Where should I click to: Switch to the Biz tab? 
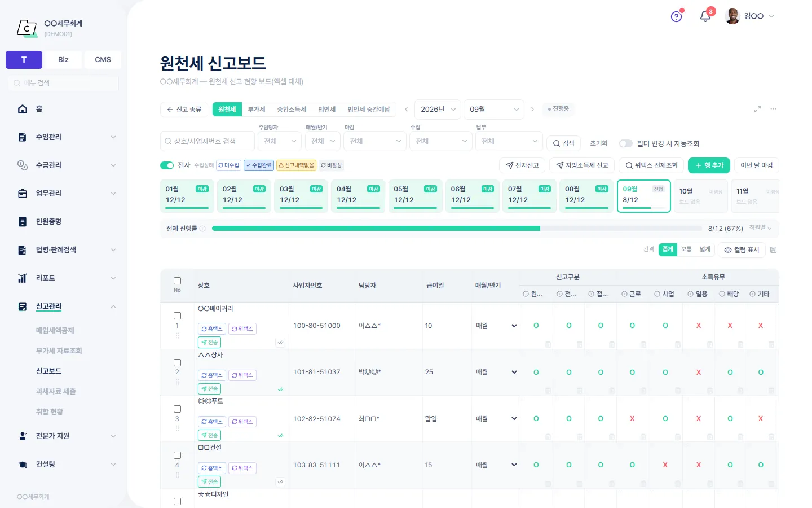(63, 60)
